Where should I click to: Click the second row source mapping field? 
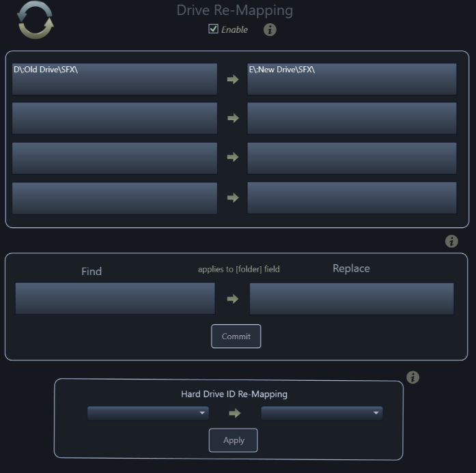click(x=115, y=118)
